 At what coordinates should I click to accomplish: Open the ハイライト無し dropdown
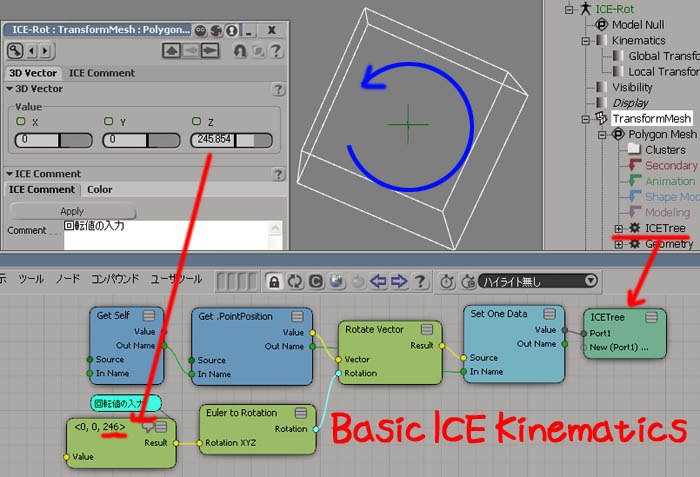click(538, 281)
